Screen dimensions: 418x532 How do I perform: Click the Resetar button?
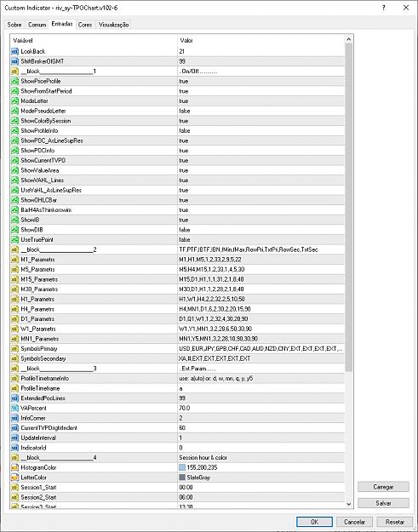tap(395, 522)
